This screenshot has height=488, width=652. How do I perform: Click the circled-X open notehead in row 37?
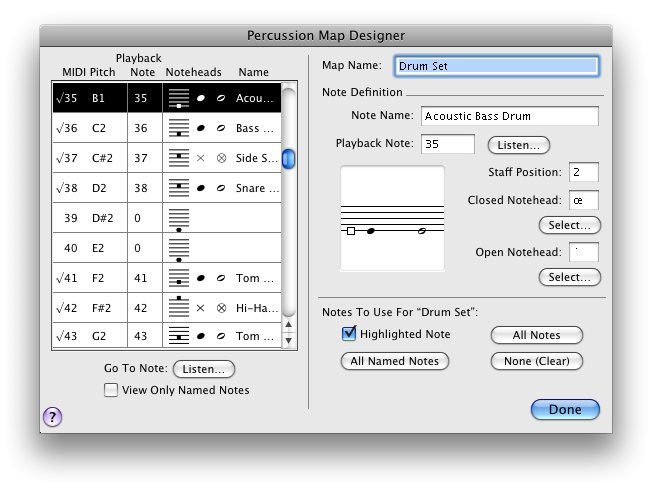(x=221, y=158)
